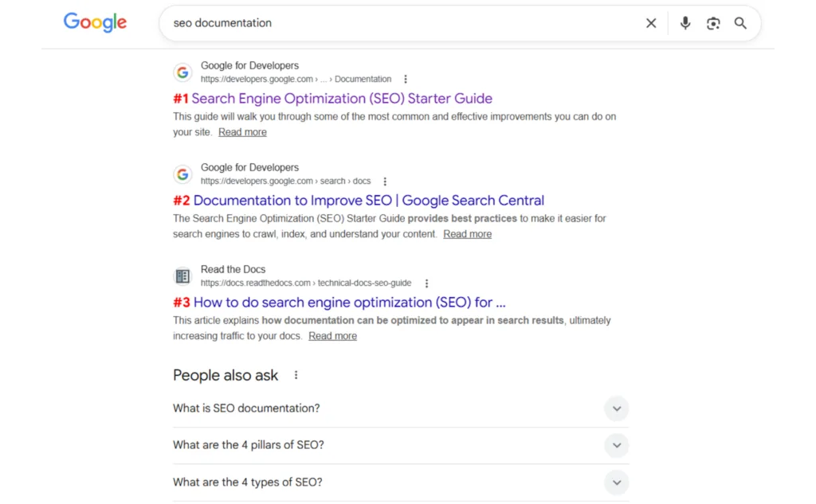Open options menu for the SEO Starter Guide result
Viewport: 816px width, 504px height.
pos(406,80)
